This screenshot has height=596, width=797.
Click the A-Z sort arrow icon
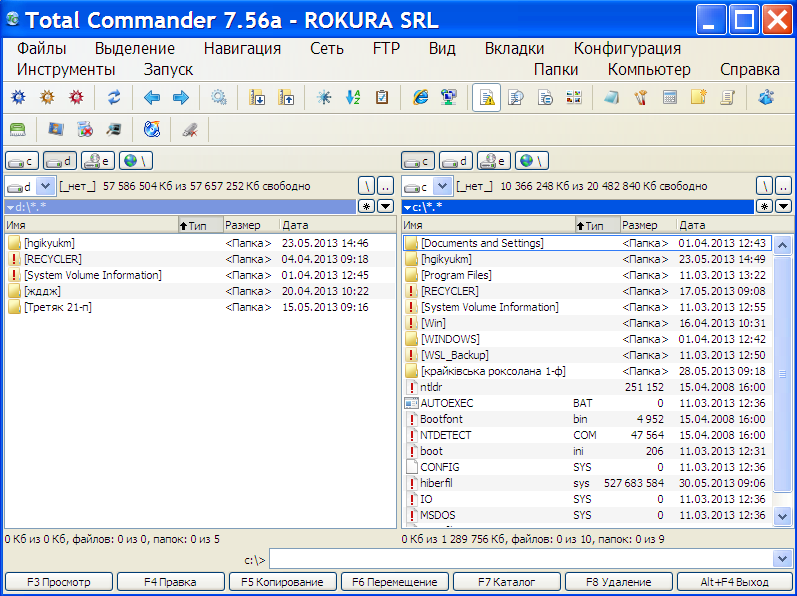click(353, 97)
